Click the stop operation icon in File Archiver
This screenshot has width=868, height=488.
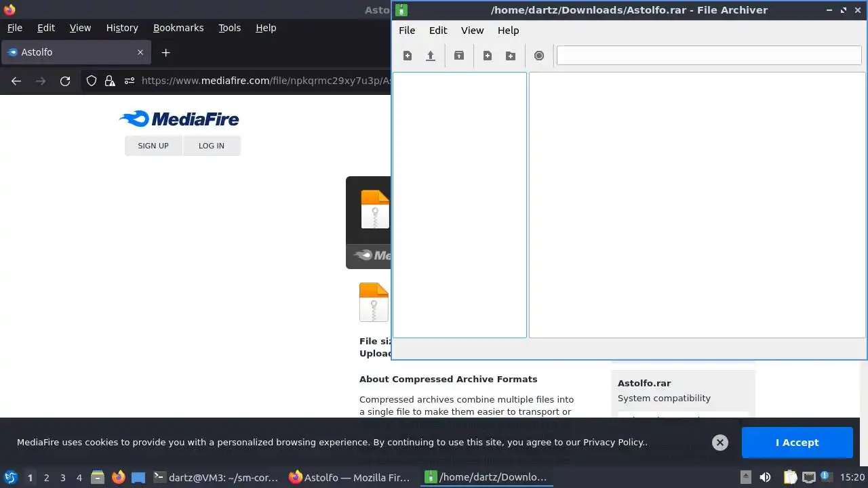click(x=539, y=56)
